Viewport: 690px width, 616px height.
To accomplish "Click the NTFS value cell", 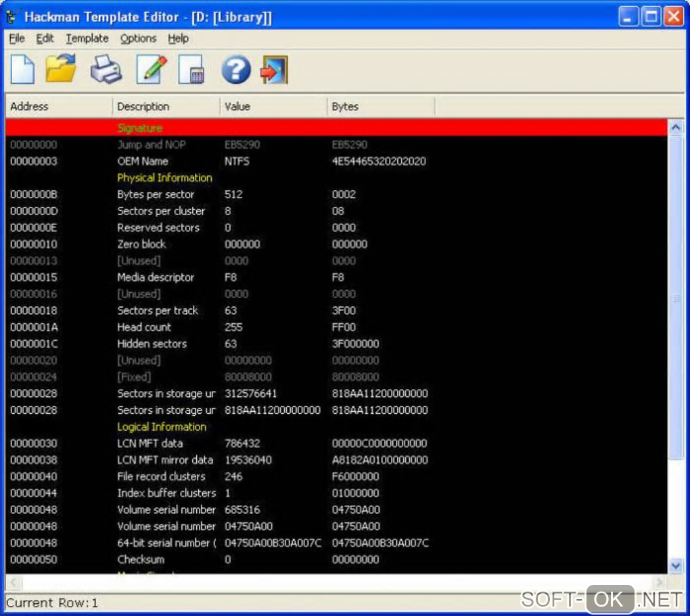I will (x=237, y=162).
